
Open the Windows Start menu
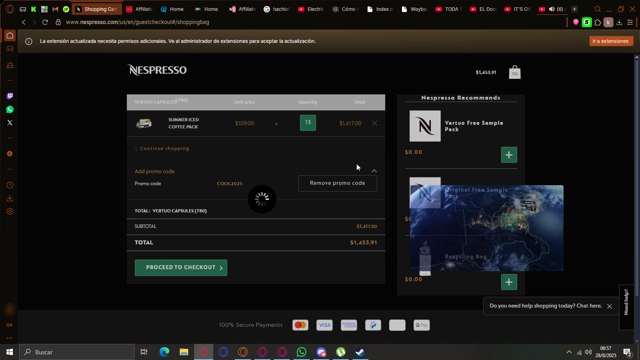pos(9,352)
